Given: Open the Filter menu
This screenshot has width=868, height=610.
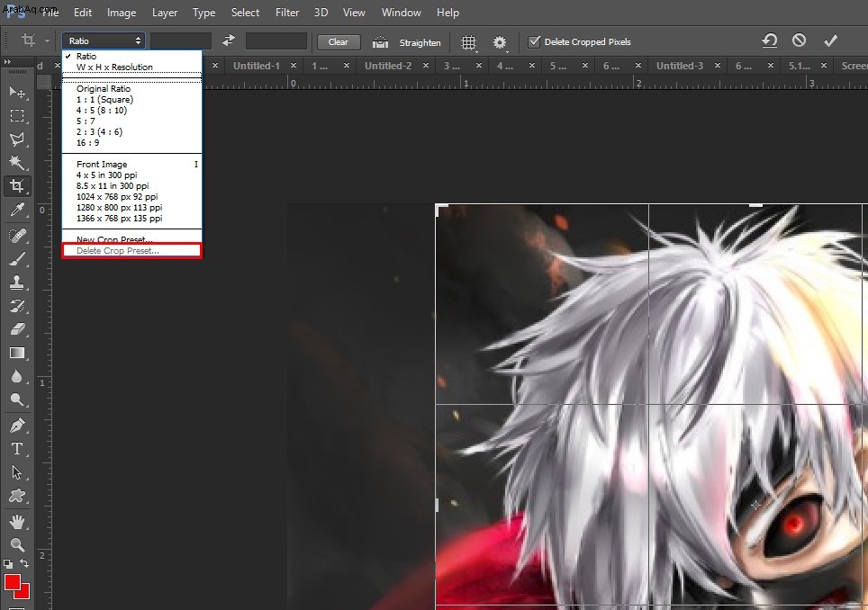Looking at the screenshot, I should click(x=287, y=13).
